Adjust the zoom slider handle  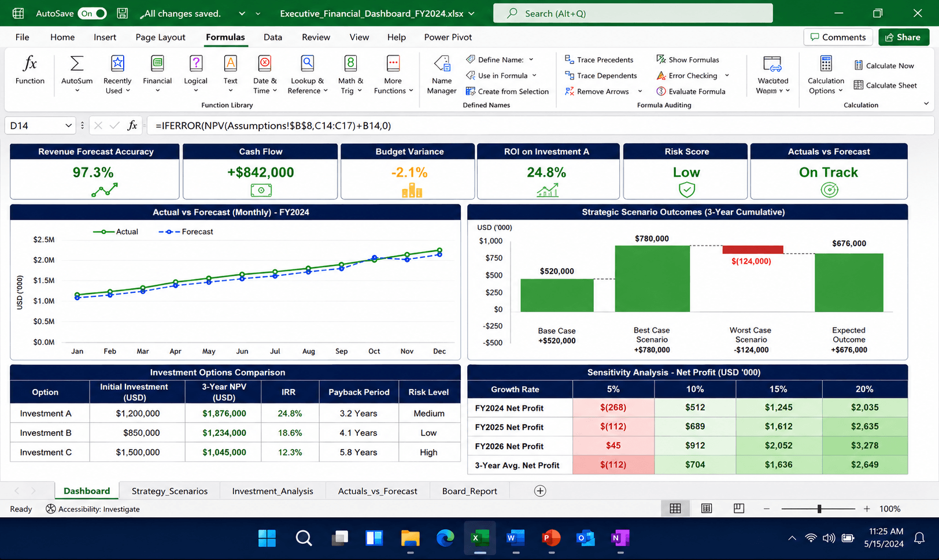coord(819,509)
